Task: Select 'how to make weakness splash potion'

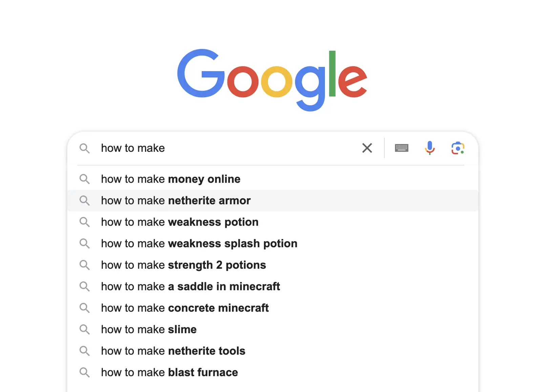Action: (x=199, y=244)
